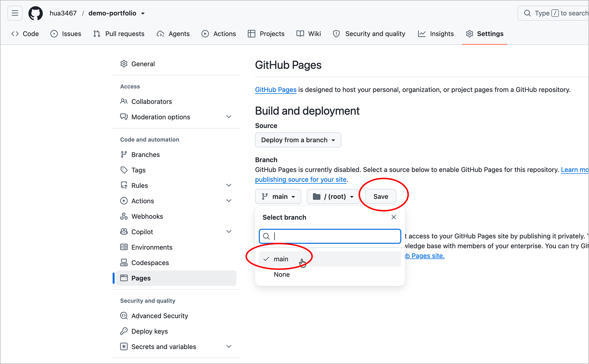Click the Webhooks icon

(x=124, y=216)
